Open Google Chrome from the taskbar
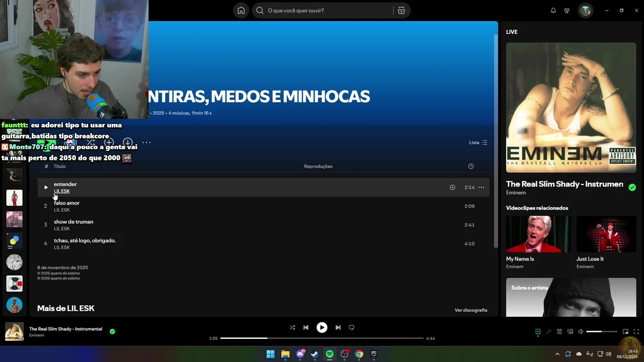The width and height of the screenshot is (644, 362). tap(359, 354)
